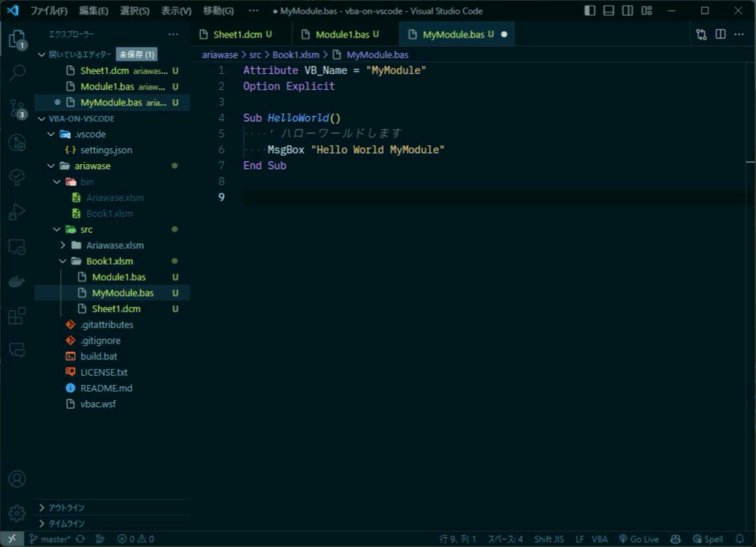Viewport: 756px width, 547px height.
Task: Open editor more actions ellipsis
Action: point(739,34)
